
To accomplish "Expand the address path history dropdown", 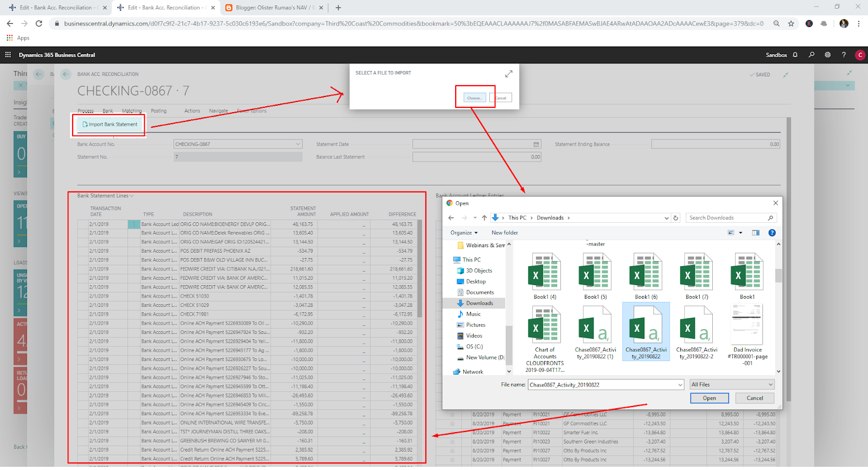I will (x=666, y=218).
